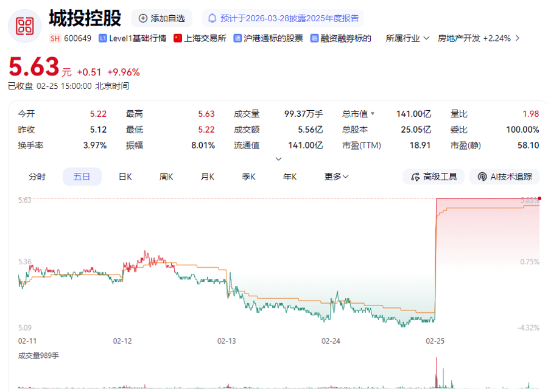Switch to the 月K chart tab
Viewport: 548px width, 392px height.
click(208, 177)
